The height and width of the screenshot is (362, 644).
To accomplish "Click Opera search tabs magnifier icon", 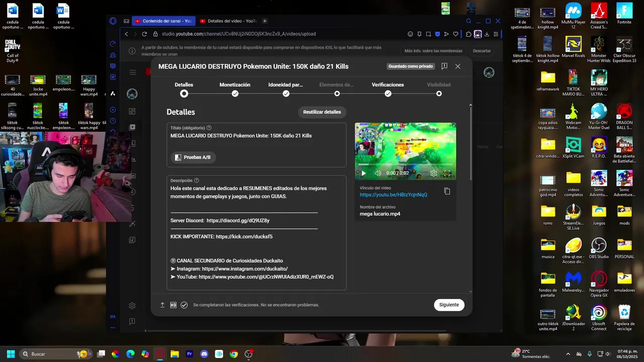I will pyautogui.click(x=468, y=21).
